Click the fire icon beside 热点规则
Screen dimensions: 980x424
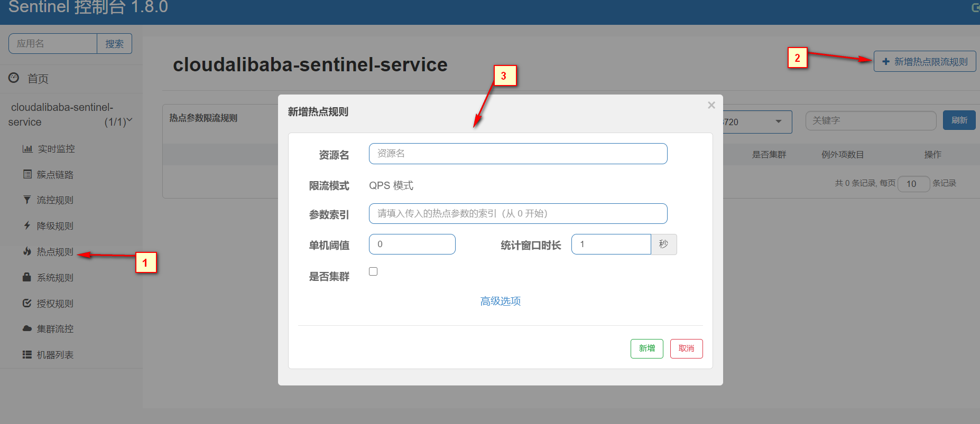[x=27, y=251]
